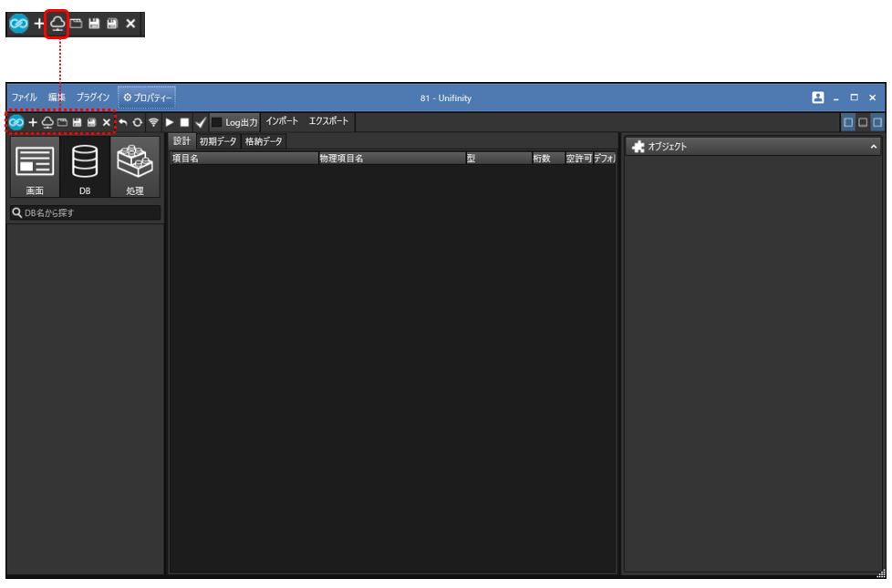Viewport: 892px width, 588px height.
Task: Switch to the 初期データ tab
Action: (218, 141)
